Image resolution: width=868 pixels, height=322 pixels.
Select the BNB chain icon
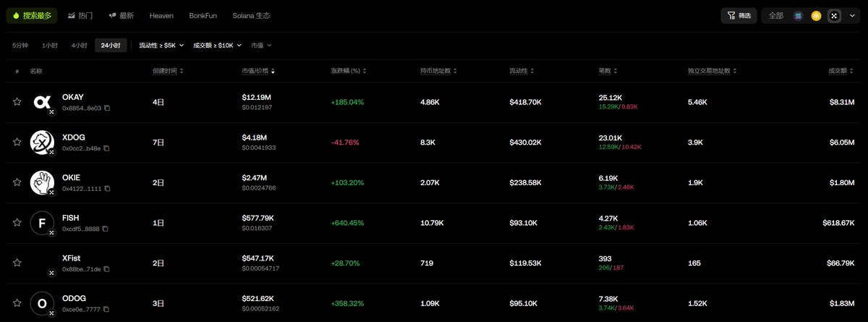tap(816, 15)
